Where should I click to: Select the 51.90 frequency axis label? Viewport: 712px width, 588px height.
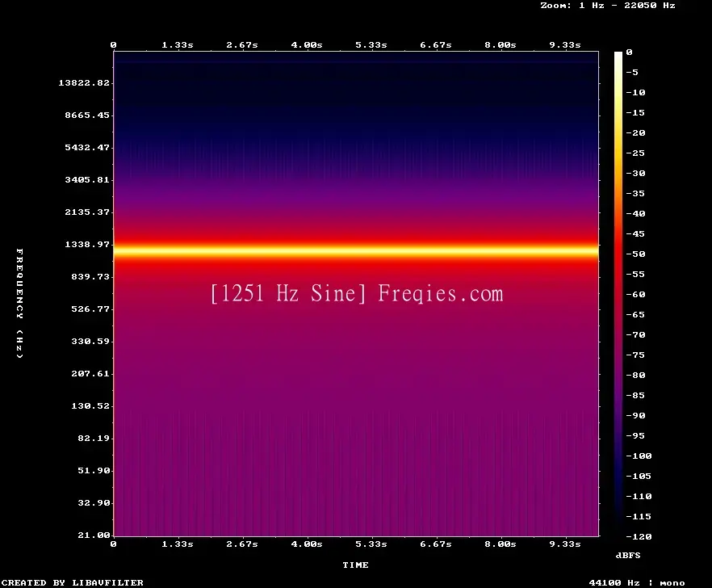coord(94,470)
